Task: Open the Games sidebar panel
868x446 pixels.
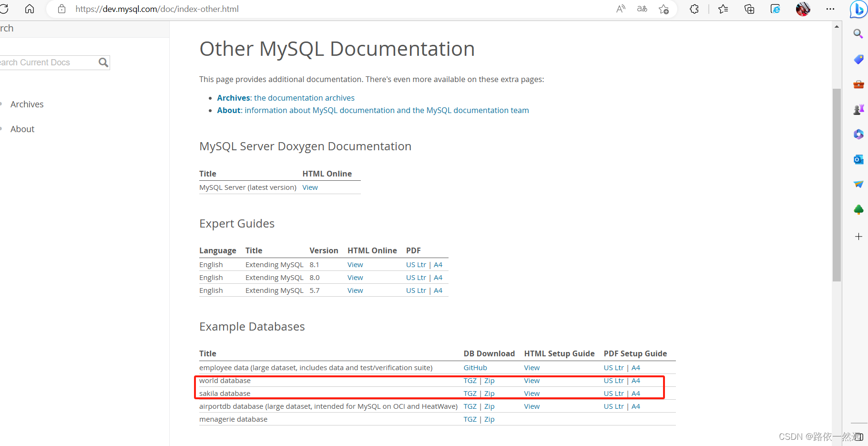Action: click(858, 109)
